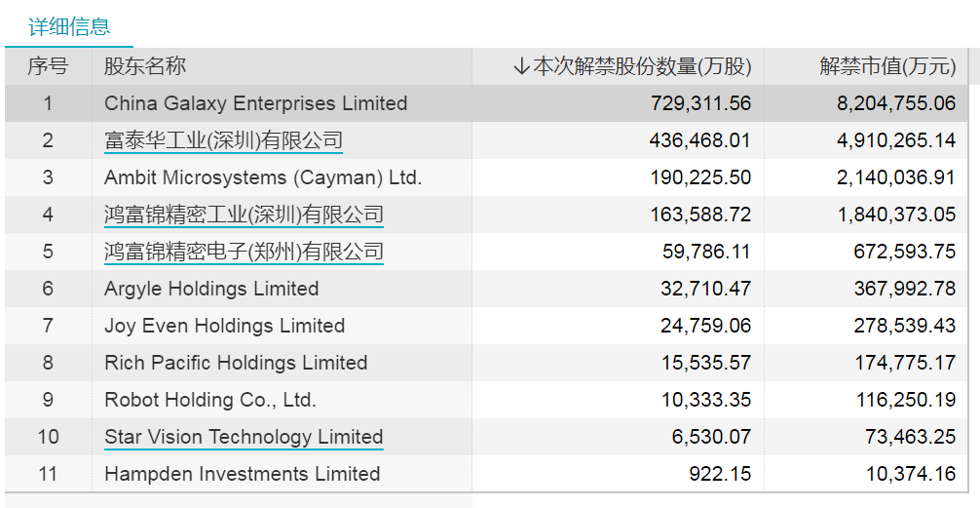Screen dimensions: 980x508
Task: Click row number 11 cell
Action: click(x=48, y=474)
